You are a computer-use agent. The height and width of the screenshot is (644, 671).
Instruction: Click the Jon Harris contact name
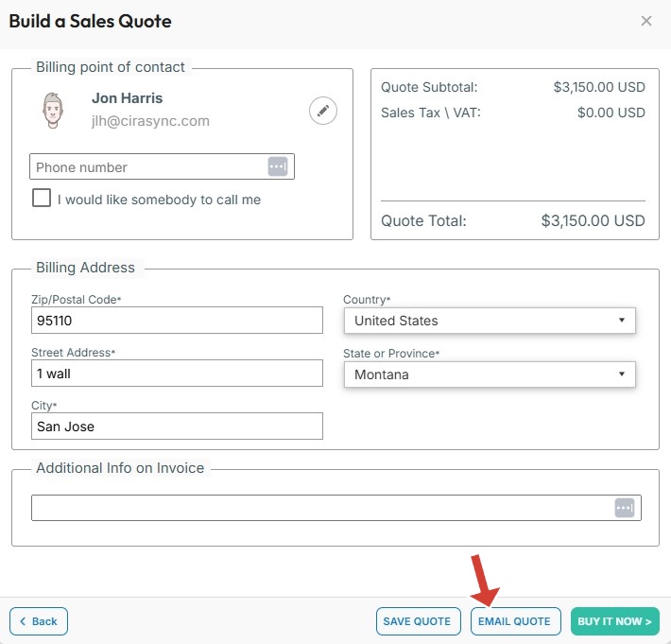pyautogui.click(x=127, y=98)
